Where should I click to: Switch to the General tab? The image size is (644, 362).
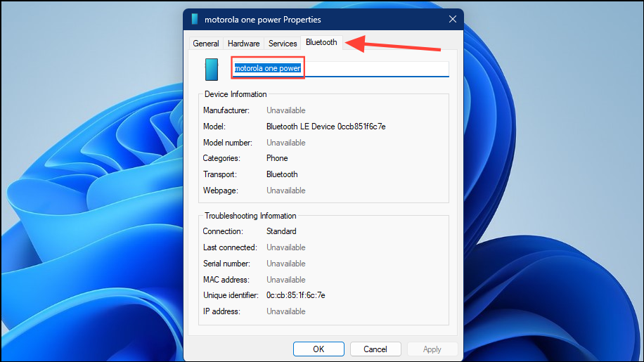pyautogui.click(x=205, y=44)
